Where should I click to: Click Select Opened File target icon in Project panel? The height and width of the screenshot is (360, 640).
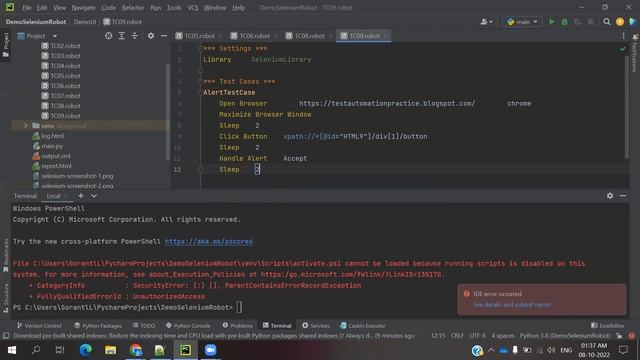109,36
